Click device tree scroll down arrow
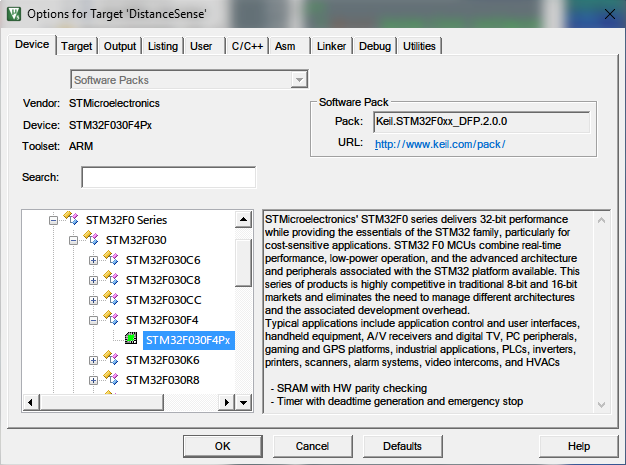This screenshot has width=626, height=465. (x=243, y=402)
